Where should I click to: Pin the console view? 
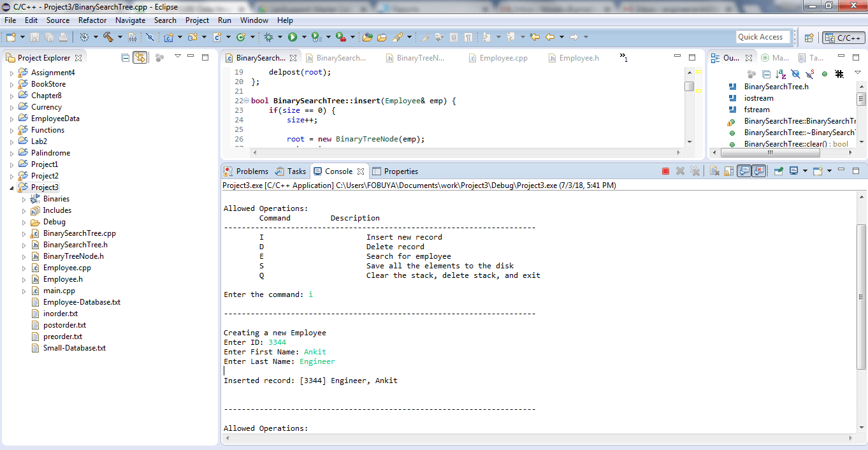(x=778, y=171)
